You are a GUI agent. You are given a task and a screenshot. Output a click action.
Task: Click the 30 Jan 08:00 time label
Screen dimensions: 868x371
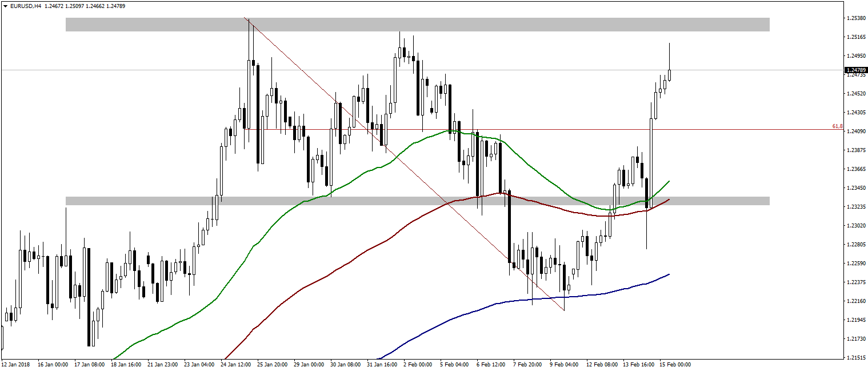pyautogui.click(x=346, y=364)
